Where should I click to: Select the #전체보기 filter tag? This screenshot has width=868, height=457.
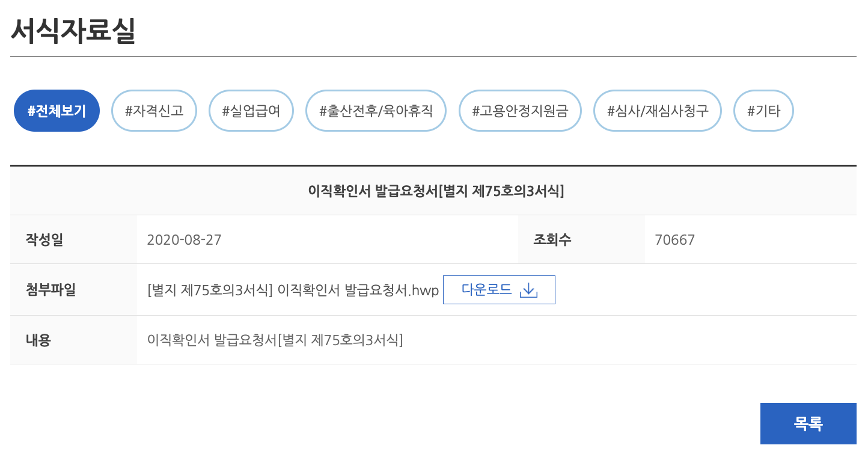coord(57,110)
